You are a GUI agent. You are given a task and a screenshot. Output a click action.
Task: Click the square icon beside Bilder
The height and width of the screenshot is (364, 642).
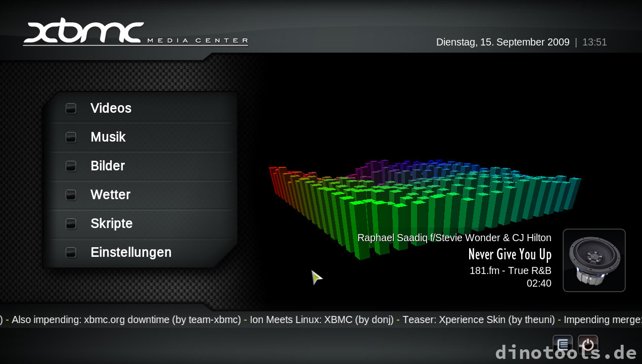[71, 166]
